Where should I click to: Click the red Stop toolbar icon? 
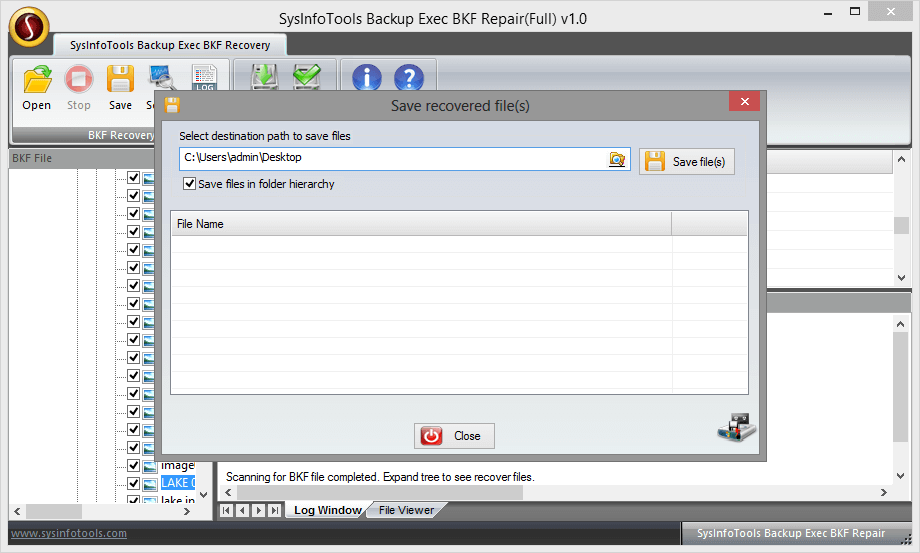pos(79,79)
